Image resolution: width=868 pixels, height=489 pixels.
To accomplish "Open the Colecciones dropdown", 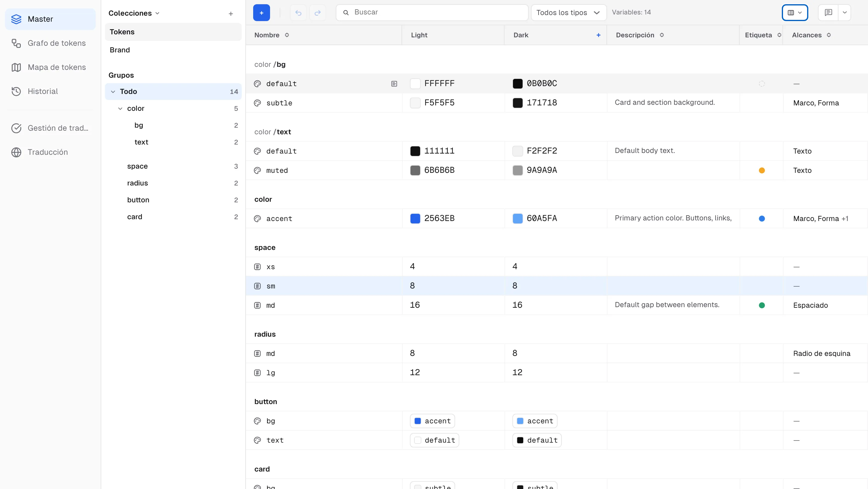I will 134,13.
